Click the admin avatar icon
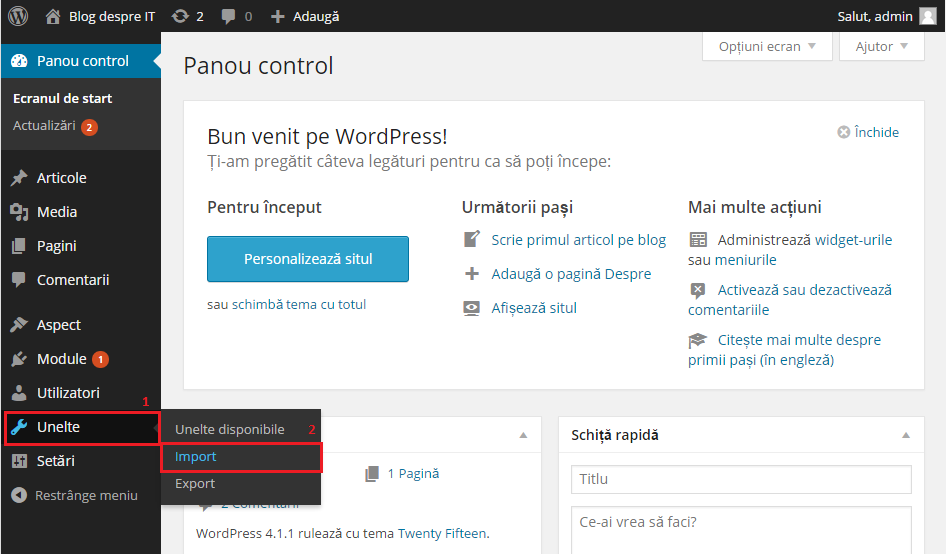This screenshot has width=946, height=554. [927, 16]
